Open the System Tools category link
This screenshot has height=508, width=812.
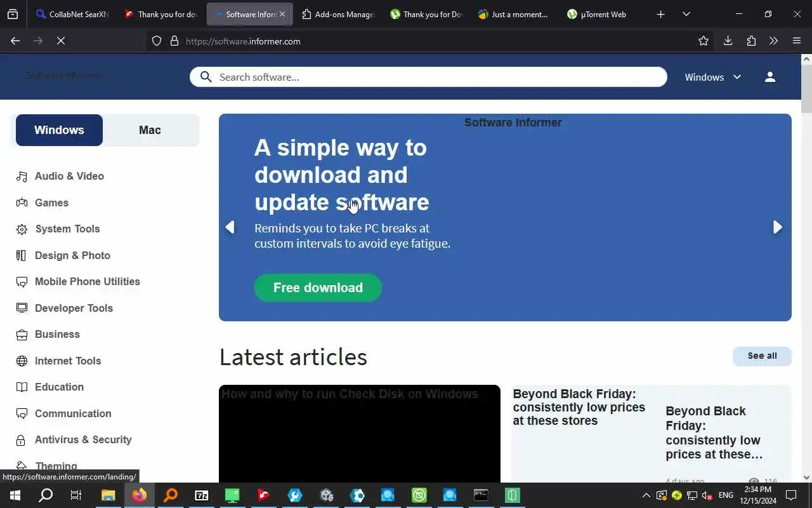67,229
